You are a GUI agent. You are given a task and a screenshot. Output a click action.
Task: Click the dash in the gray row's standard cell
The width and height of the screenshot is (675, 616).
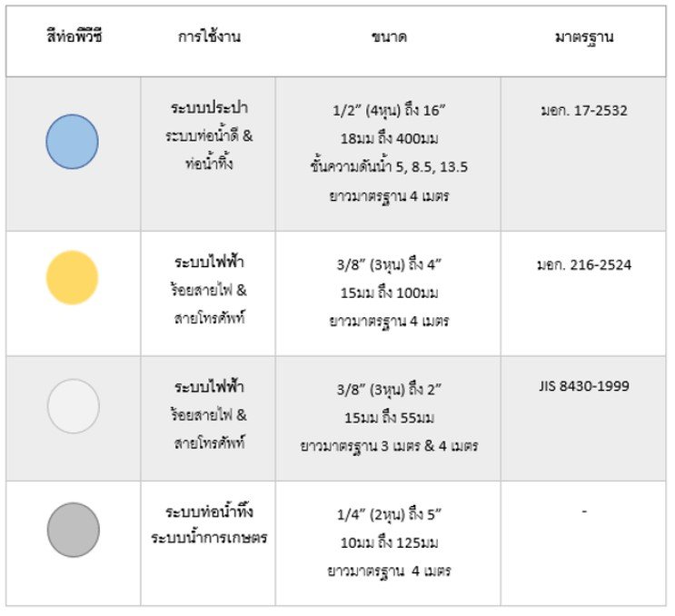point(583,512)
